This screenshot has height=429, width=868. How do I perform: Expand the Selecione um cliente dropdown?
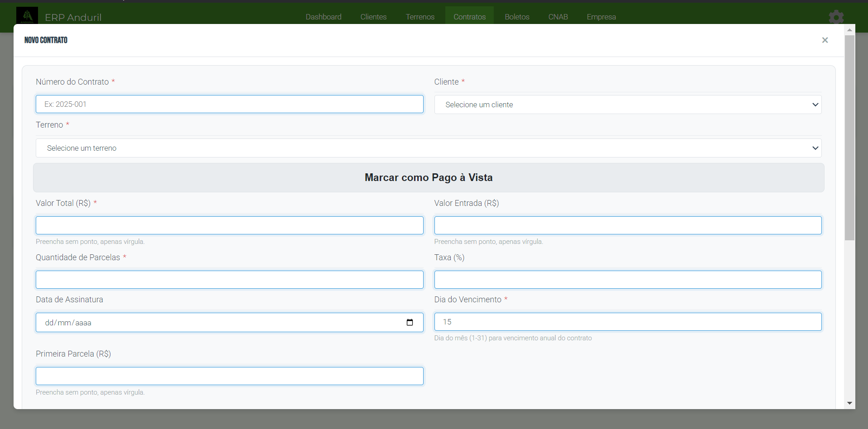click(627, 105)
